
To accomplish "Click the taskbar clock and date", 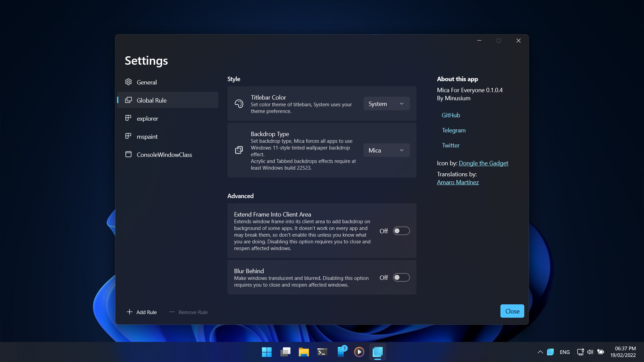I will click(x=623, y=352).
